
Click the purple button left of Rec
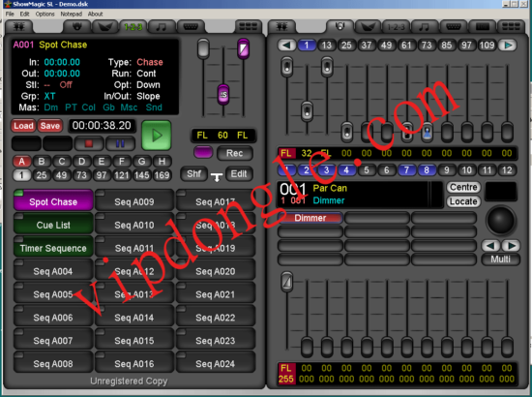tap(203, 152)
